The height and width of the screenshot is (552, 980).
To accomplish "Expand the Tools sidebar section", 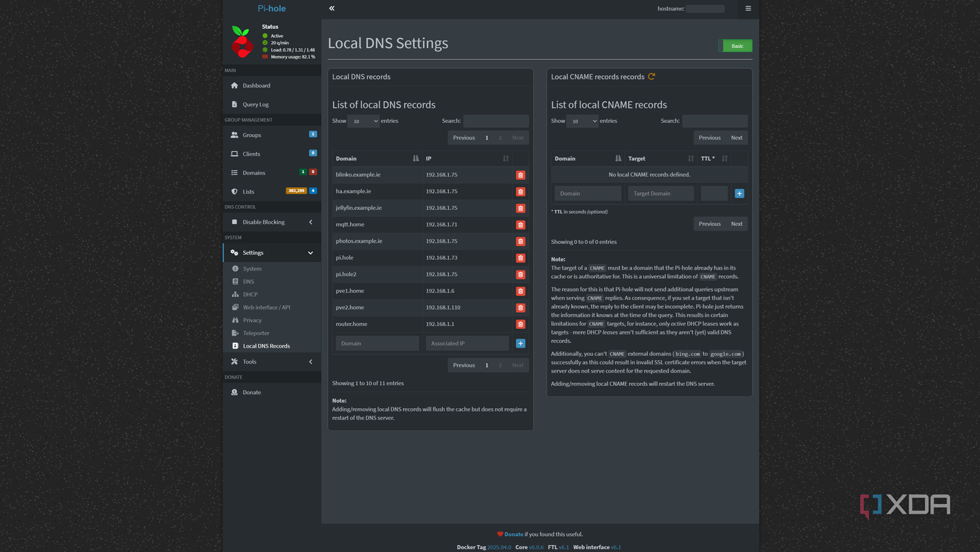I will click(271, 362).
